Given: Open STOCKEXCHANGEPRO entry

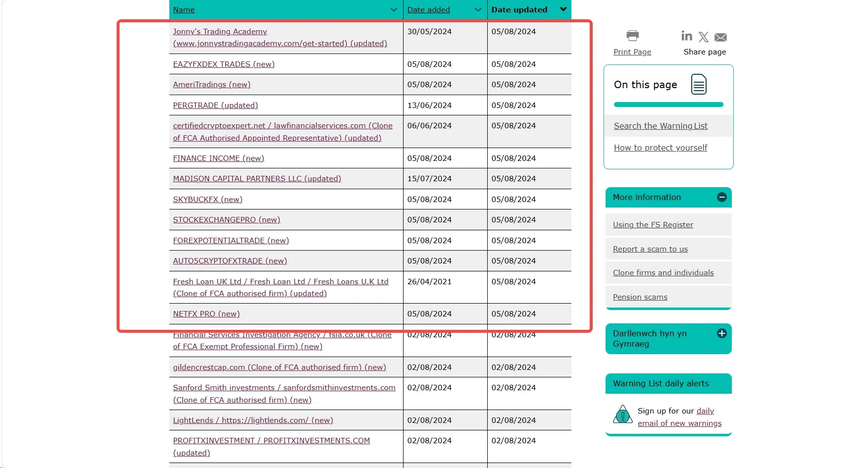Looking at the screenshot, I should click(226, 220).
